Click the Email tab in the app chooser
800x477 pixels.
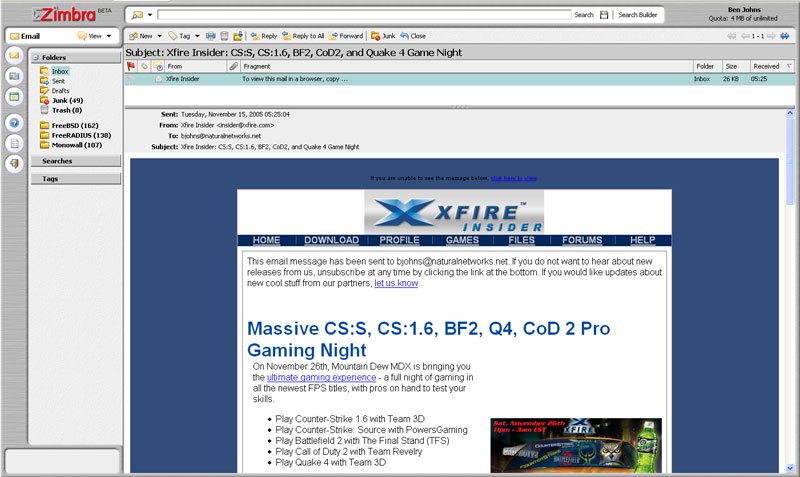pos(26,36)
